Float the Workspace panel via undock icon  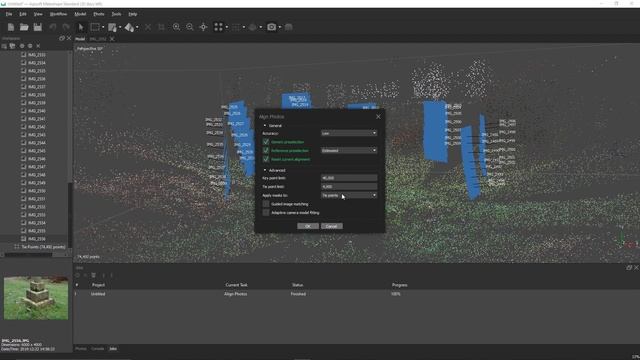coord(62,38)
